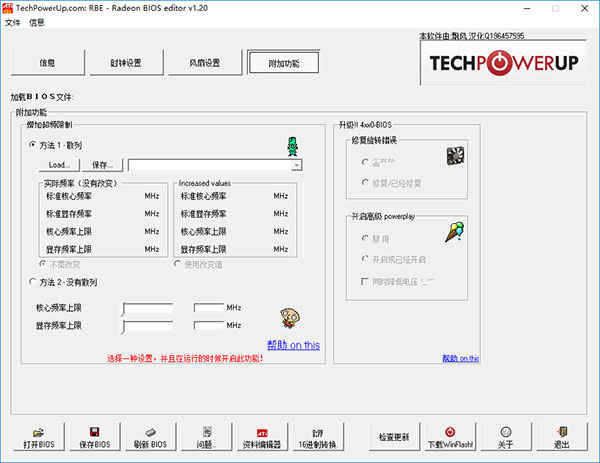Click the first 显存频率上限 input field under 方法 2
600x463 pixels.
[x=148, y=326]
